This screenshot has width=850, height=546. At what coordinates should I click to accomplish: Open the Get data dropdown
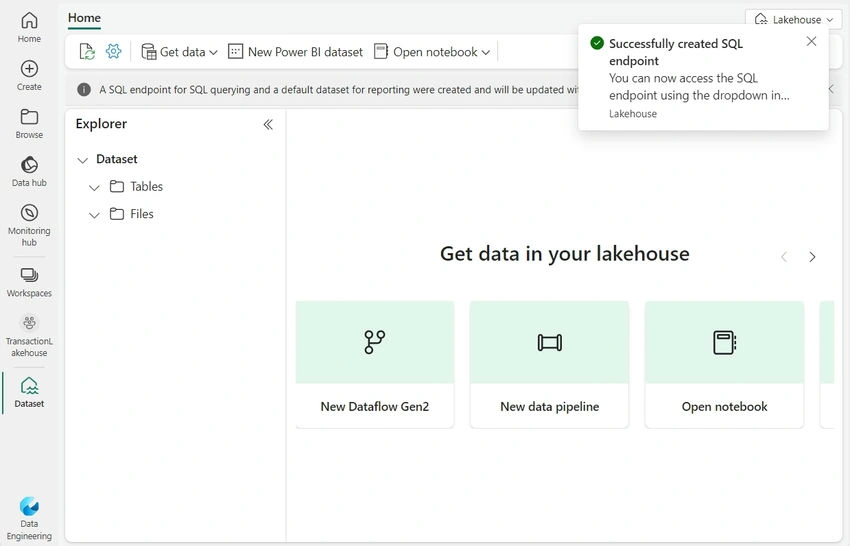[x=179, y=52]
